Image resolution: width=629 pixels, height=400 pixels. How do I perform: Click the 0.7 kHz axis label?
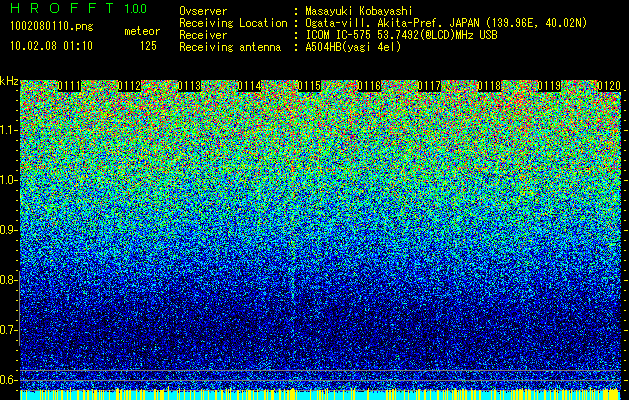tap(9, 330)
